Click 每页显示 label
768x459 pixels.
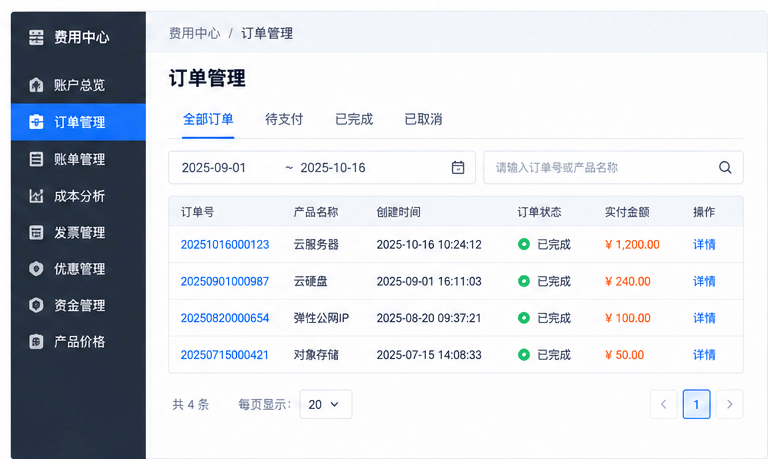[264, 405]
